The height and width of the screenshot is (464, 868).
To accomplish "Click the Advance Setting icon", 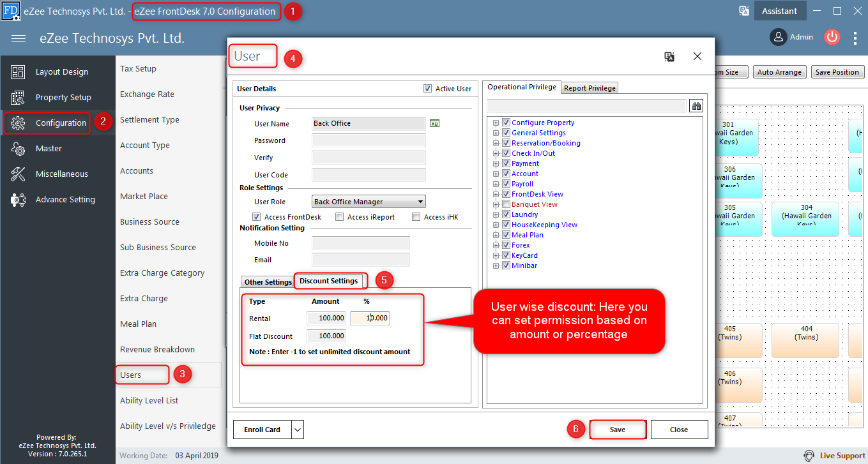I will pos(18,200).
